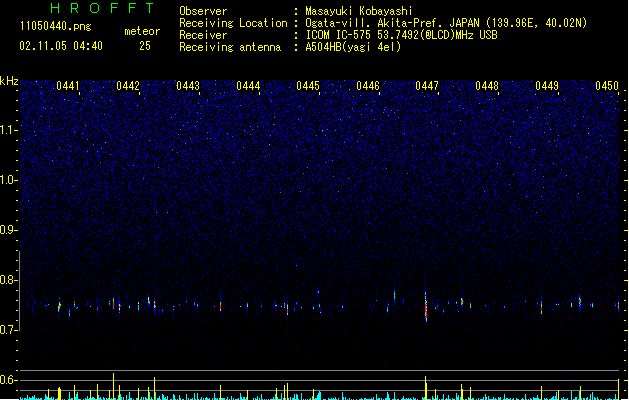Click the 0.8 kHz axis value
Viewport: 629px width, 400px height.
[x=8, y=280]
